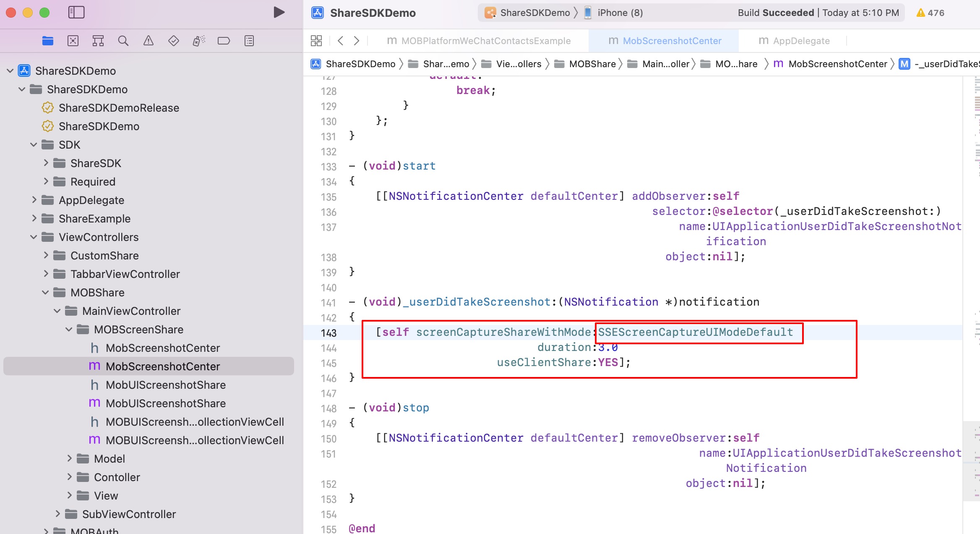Open the Report navigator
The image size is (980, 534).
249,41
